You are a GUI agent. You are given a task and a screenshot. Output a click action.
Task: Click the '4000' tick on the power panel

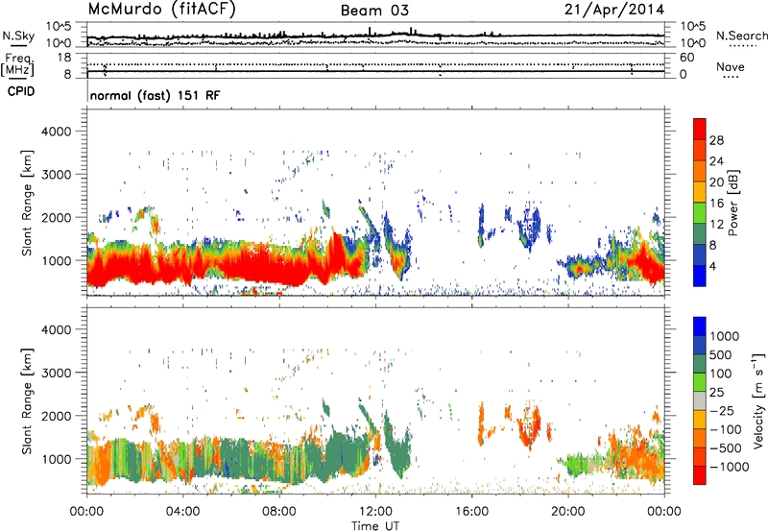click(x=57, y=132)
